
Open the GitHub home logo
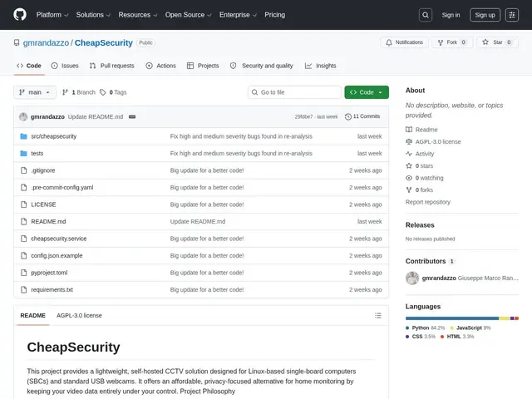coord(20,15)
